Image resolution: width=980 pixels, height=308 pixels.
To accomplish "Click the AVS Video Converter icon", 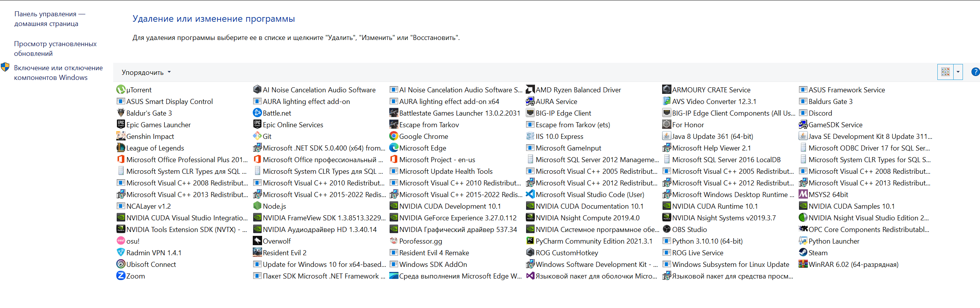I will (667, 101).
